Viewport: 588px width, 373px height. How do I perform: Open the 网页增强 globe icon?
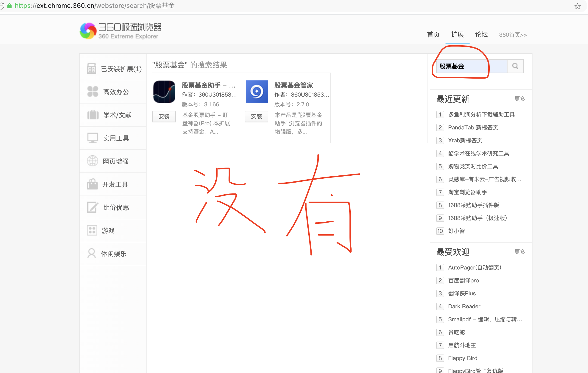tap(92, 161)
